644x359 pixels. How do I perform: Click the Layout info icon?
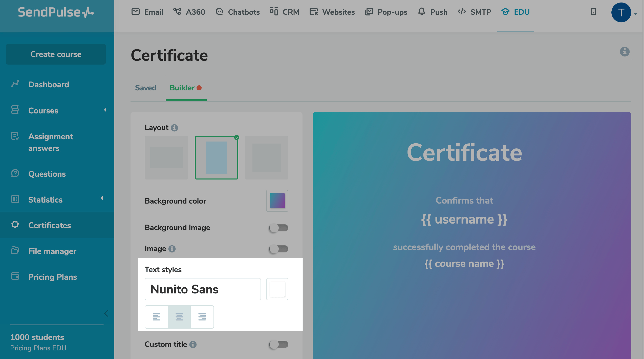(174, 128)
